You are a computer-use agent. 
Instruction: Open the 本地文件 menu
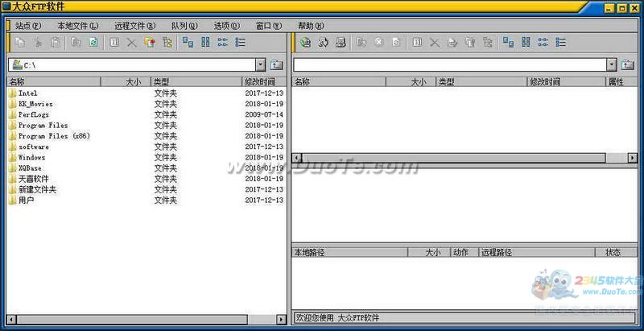pyautogui.click(x=78, y=26)
